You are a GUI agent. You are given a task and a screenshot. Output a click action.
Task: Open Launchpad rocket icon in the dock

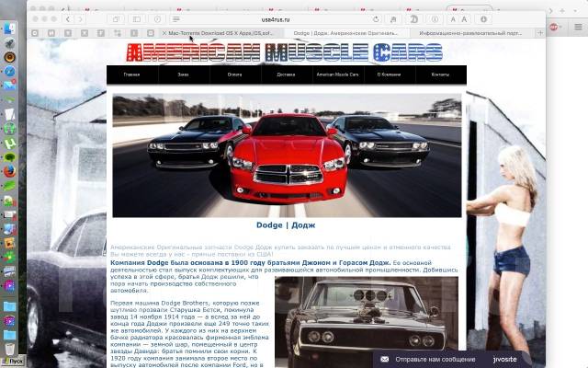(x=10, y=43)
